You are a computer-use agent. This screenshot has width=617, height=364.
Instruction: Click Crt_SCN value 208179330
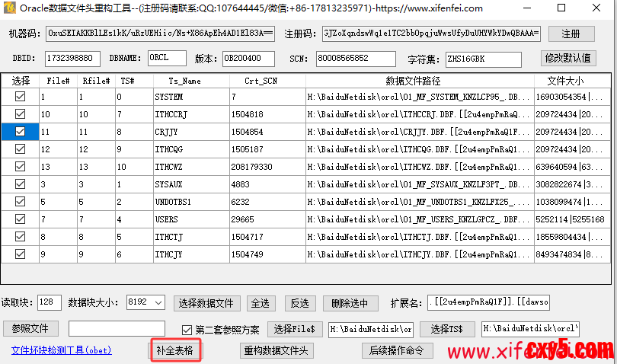click(x=267, y=167)
